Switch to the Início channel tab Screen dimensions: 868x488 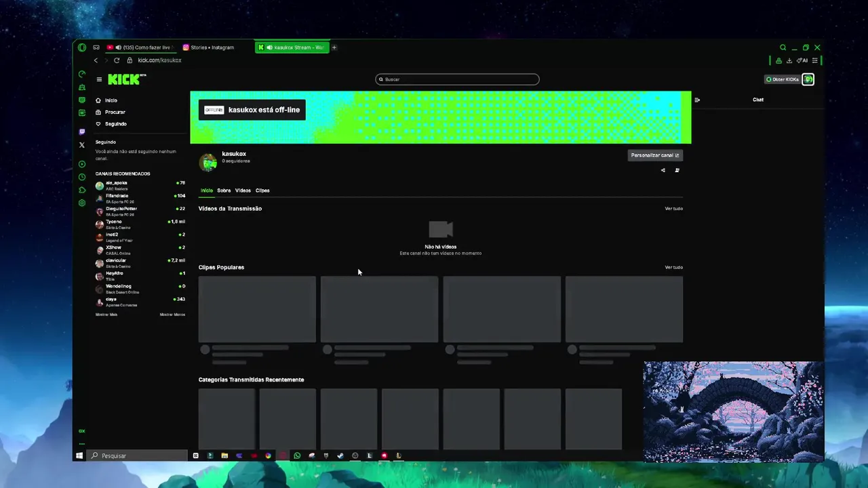[207, 190]
